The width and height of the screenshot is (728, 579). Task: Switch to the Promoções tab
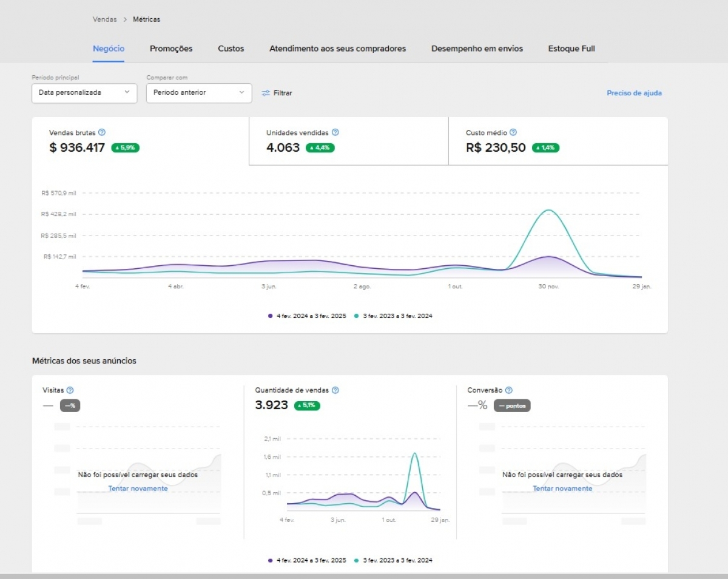click(x=171, y=49)
